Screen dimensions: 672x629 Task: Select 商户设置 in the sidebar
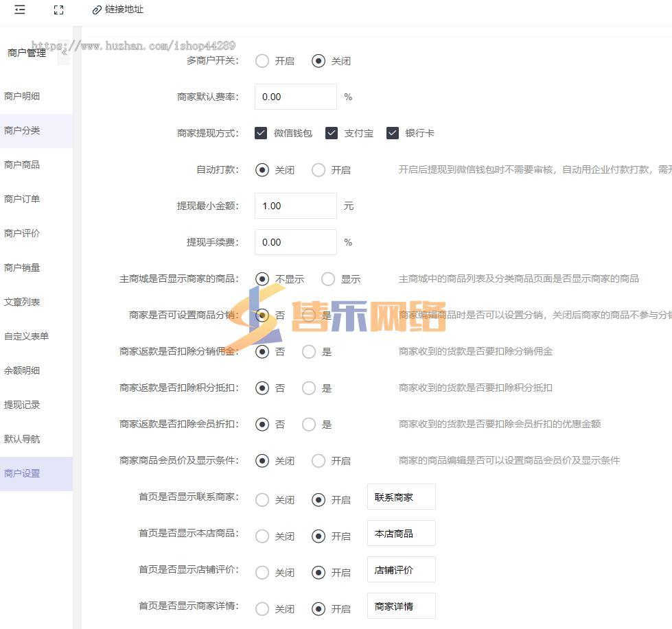[x=36, y=473]
